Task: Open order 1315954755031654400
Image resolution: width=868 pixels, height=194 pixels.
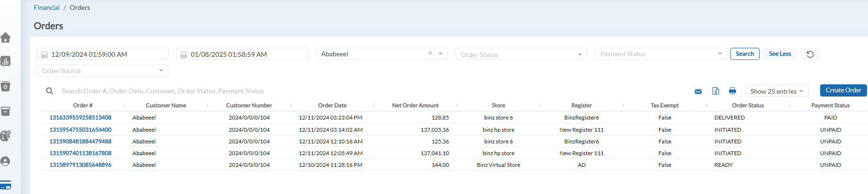Action: (80, 130)
